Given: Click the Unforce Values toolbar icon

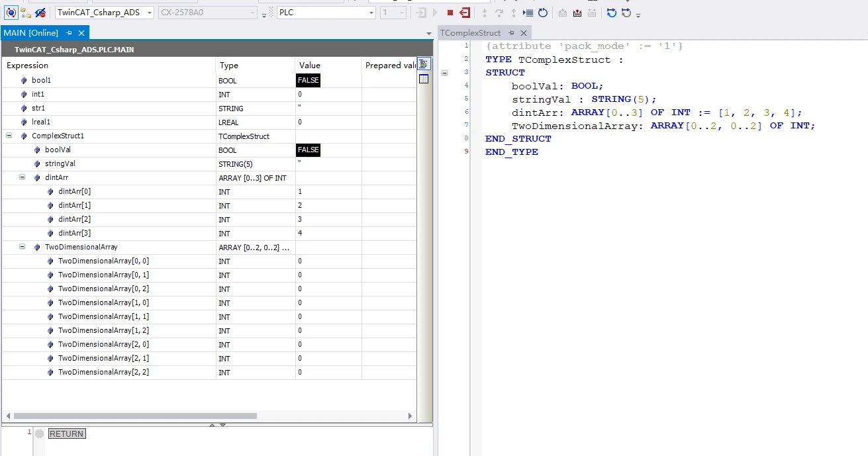Looking at the screenshot, I should (591, 13).
